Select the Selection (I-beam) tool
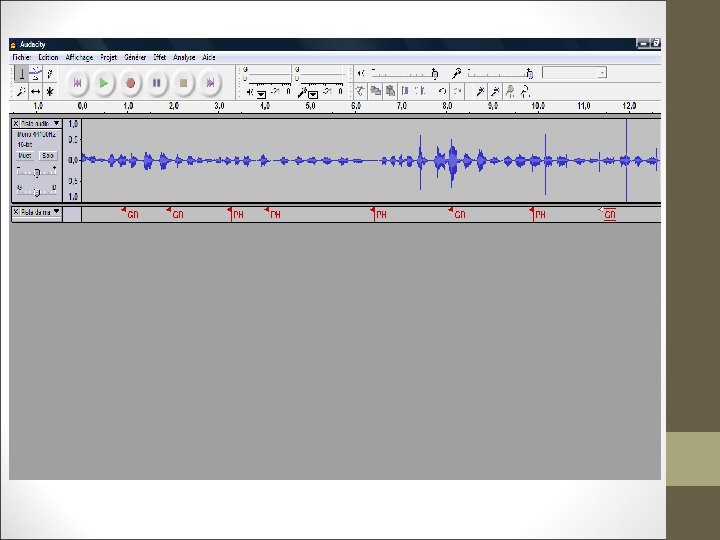The width and height of the screenshot is (720, 540). [21, 74]
